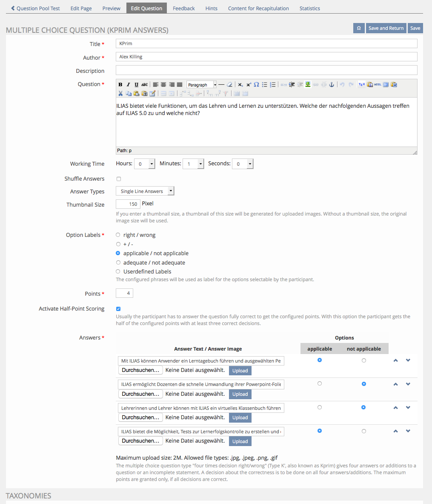
Task: Enable the Shuffle Answers checkbox
Action: point(119,179)
